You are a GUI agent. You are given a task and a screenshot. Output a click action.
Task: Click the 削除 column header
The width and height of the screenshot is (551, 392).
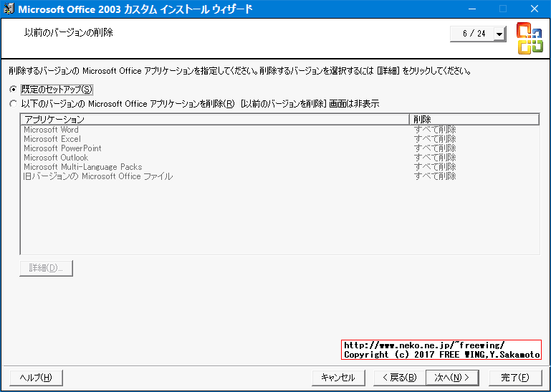point(474,119)
